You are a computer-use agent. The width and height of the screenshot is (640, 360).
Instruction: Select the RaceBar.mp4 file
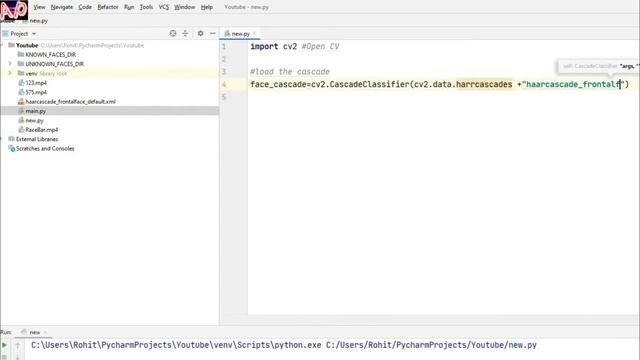pos(42,130)
